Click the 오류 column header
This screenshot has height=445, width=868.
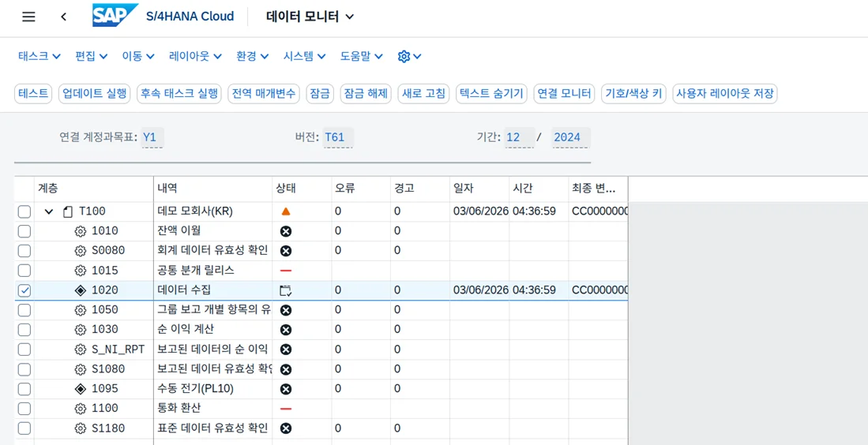(x=360, y=188)
